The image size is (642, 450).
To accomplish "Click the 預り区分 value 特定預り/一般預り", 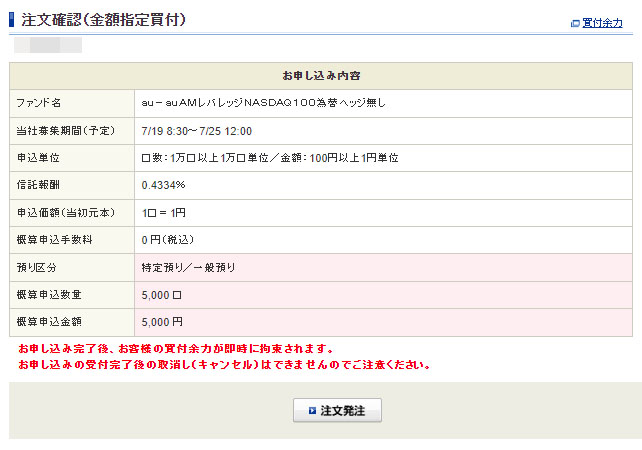I will pos(188,268).
